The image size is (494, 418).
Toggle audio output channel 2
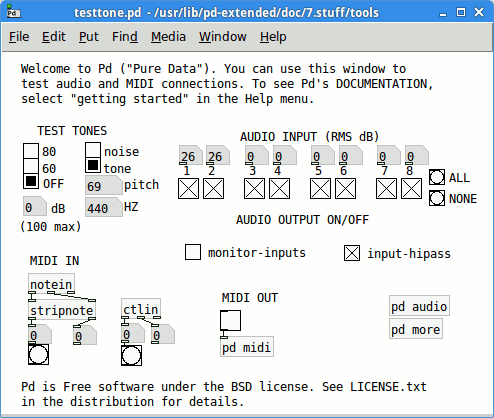point(213,189)
